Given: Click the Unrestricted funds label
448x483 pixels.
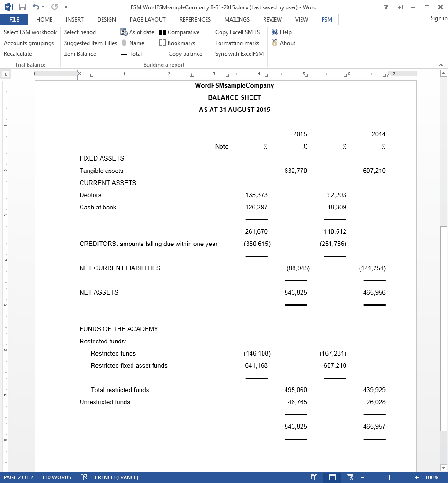Looking at the screenshot, I should [105, 402].
